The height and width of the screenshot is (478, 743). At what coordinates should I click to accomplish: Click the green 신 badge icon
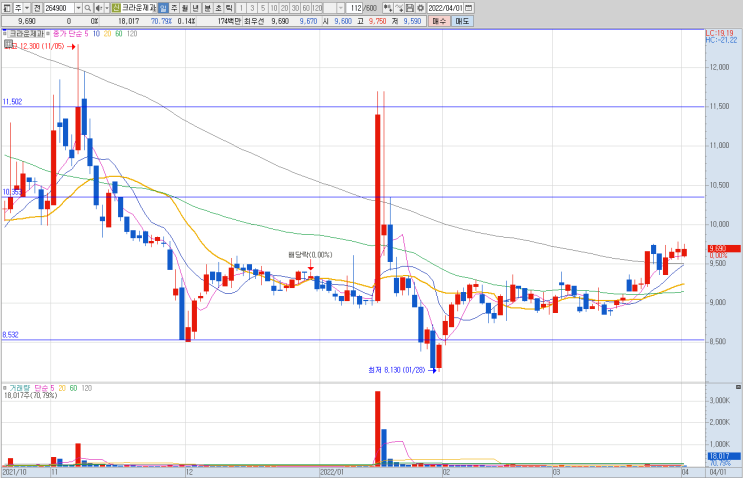pos(116,8)
